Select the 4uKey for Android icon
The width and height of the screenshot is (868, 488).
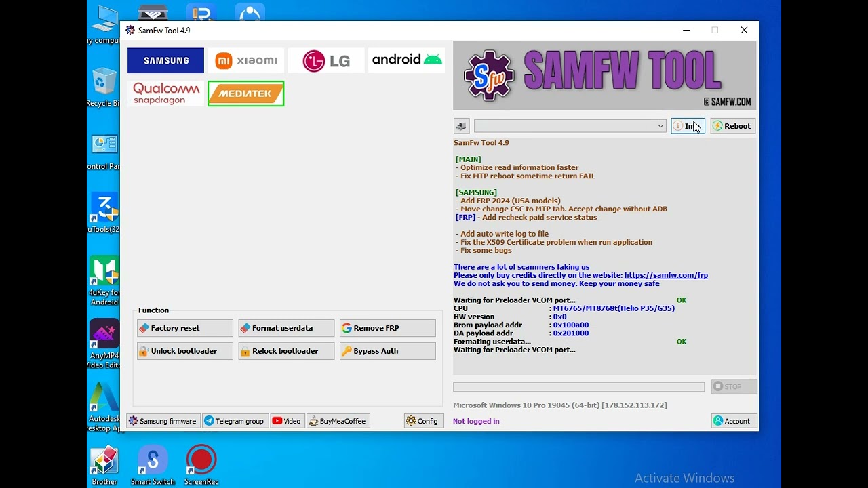click(104, 281)
